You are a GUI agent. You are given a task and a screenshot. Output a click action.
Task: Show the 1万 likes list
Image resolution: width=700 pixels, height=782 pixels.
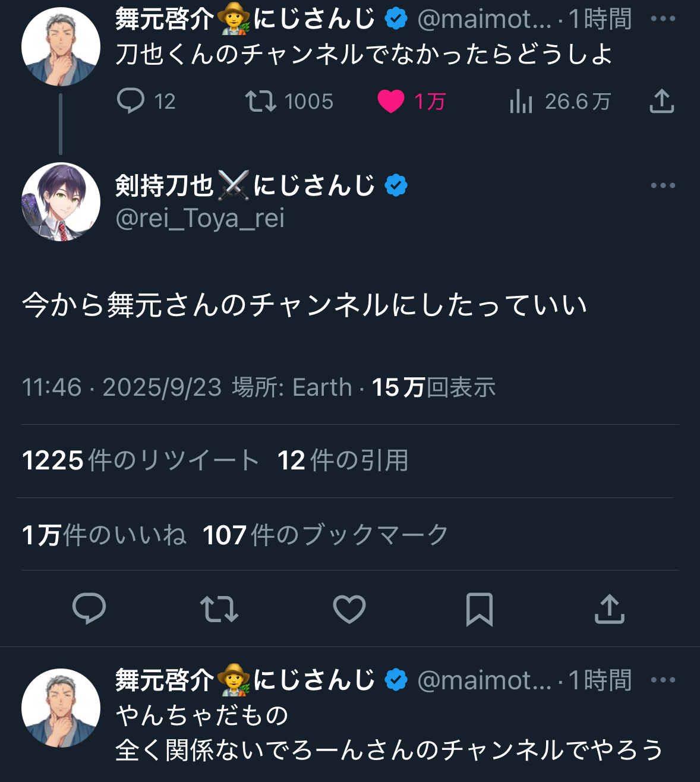(x=104, y=535)
